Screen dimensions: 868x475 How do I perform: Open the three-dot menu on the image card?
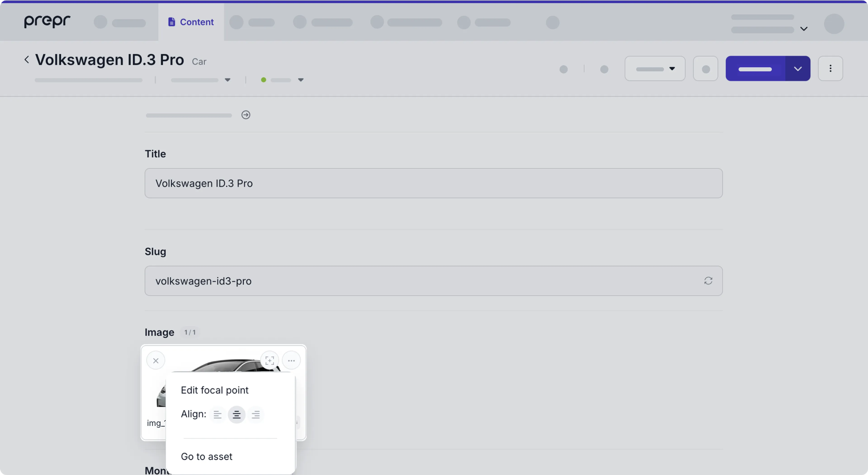pos(291,360)
